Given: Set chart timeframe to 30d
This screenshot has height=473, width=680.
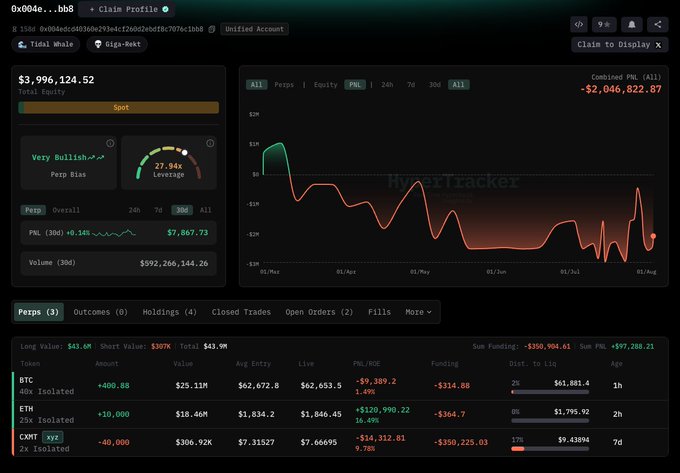Looking at the screenshot, I should (435, 85).
